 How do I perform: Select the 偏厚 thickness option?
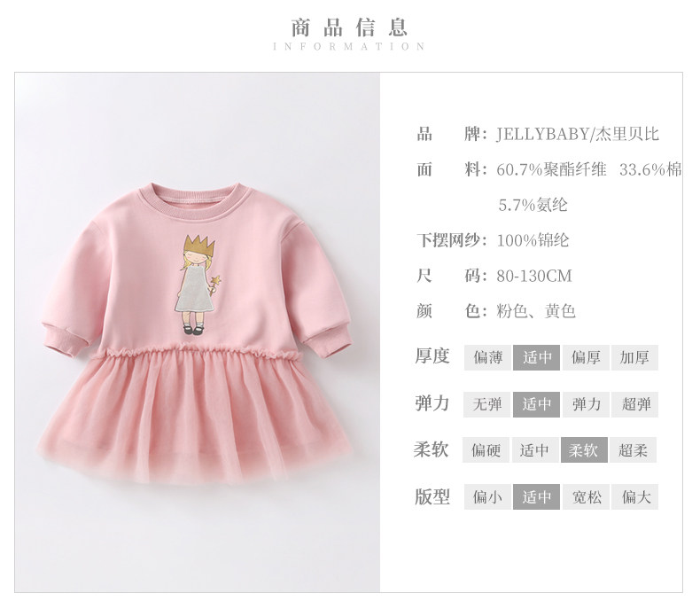[586, 357]
